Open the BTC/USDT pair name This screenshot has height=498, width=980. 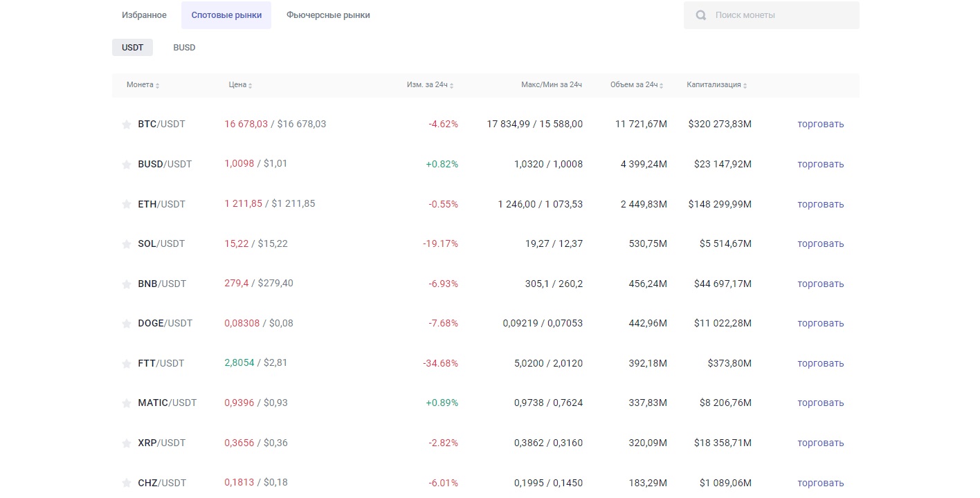[161, 124]
